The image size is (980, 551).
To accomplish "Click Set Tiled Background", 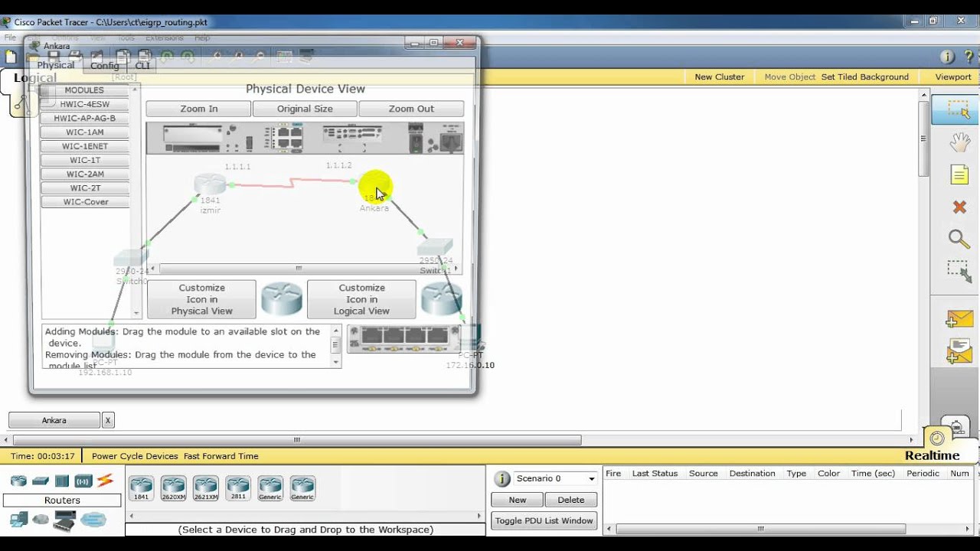I will tap(865, 77).
